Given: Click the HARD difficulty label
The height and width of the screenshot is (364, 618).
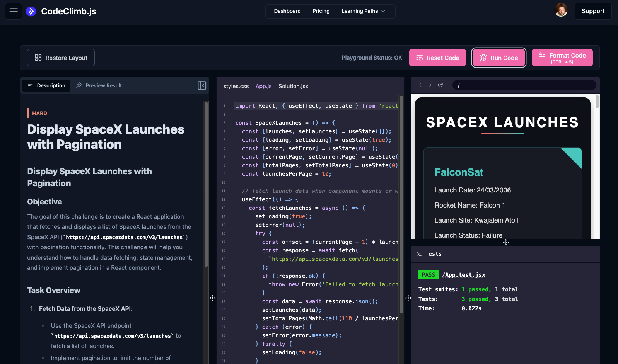Looking at the screenshot, I should (x=39, y=113).
